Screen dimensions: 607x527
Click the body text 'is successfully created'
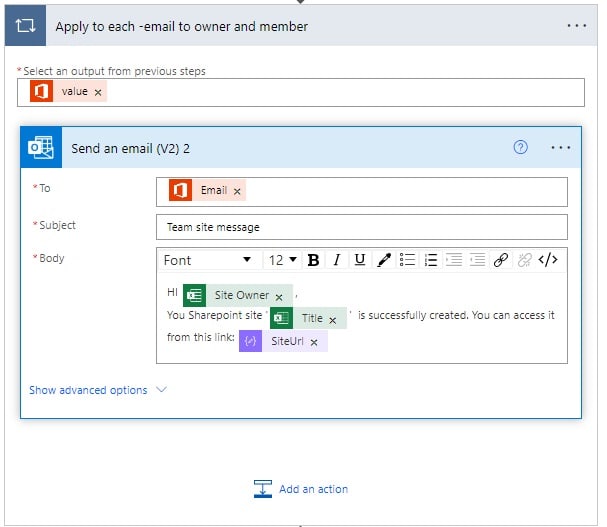pyautogui.click(x=412, y=315)
